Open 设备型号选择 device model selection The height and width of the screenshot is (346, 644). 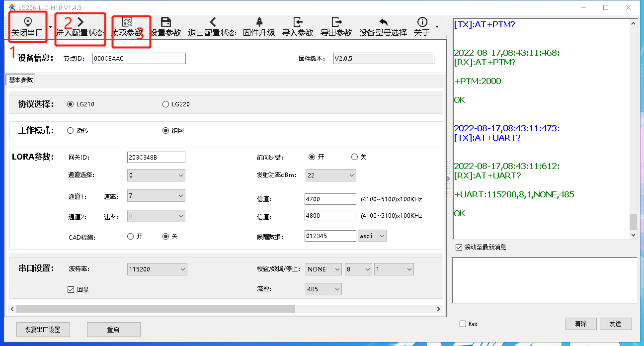[383, 23]
